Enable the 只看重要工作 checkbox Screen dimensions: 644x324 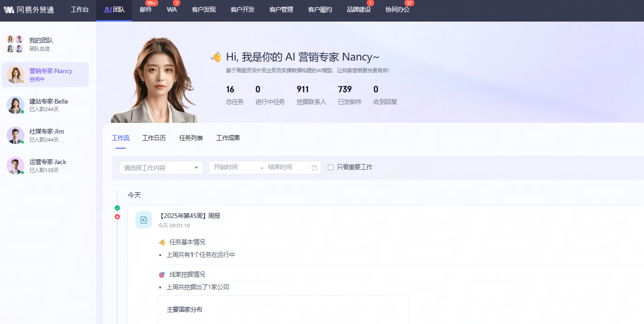click(331, 167)
